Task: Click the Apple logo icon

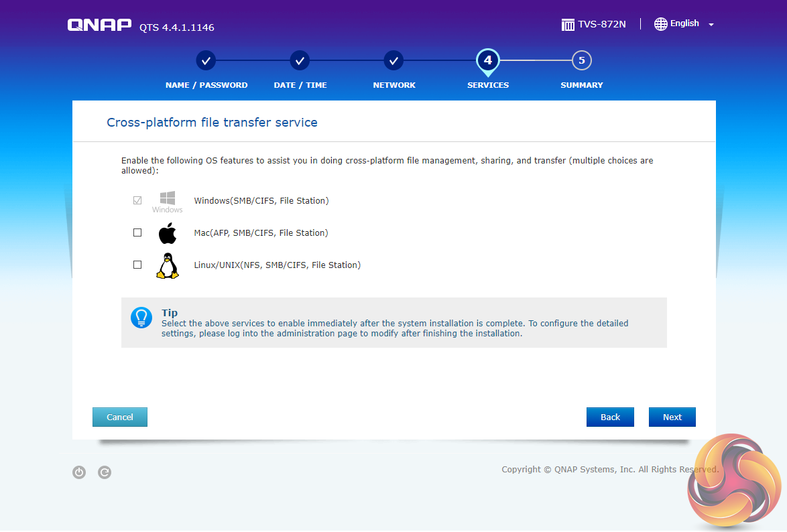Action: (168, 233)
